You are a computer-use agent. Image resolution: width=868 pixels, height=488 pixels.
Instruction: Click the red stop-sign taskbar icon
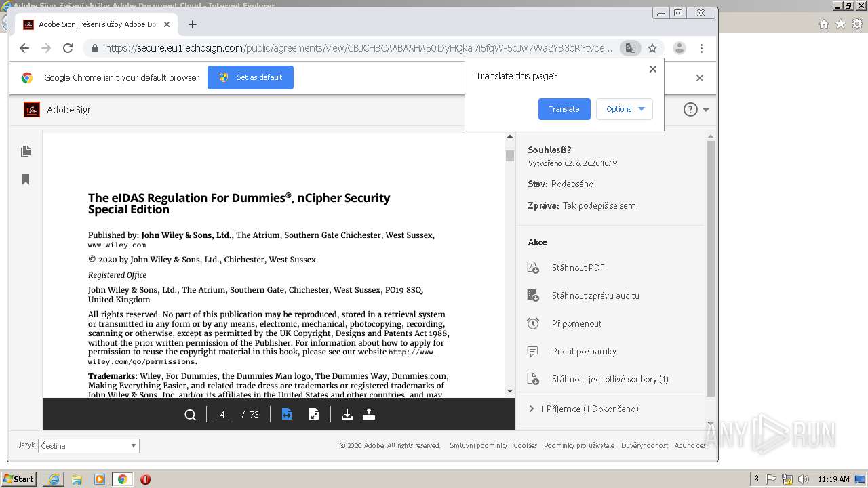[145, 479]
